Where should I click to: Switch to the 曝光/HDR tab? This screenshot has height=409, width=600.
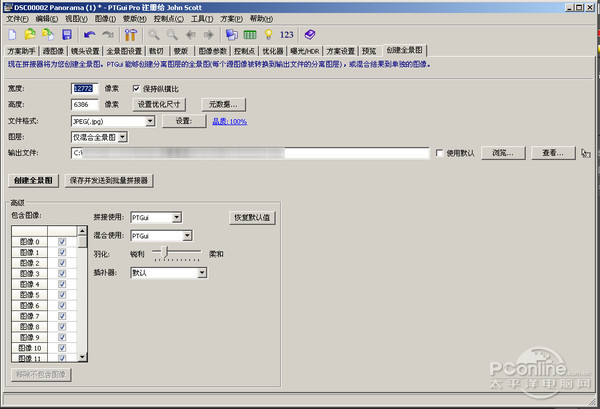(305, 51)
